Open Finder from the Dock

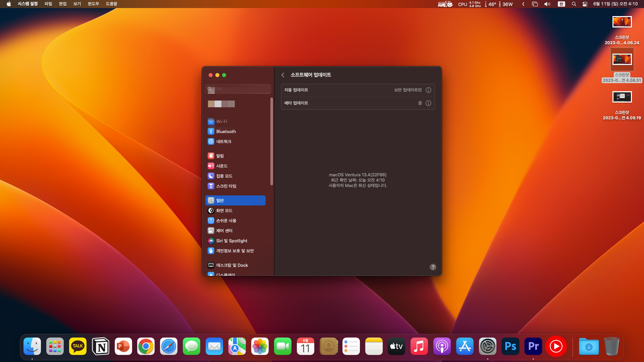32,346
